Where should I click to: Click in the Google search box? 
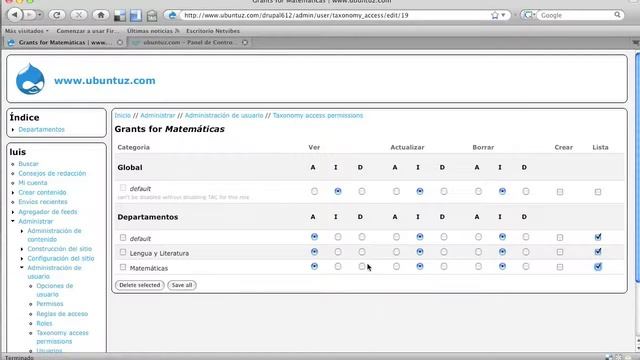[x=576, y=15]
